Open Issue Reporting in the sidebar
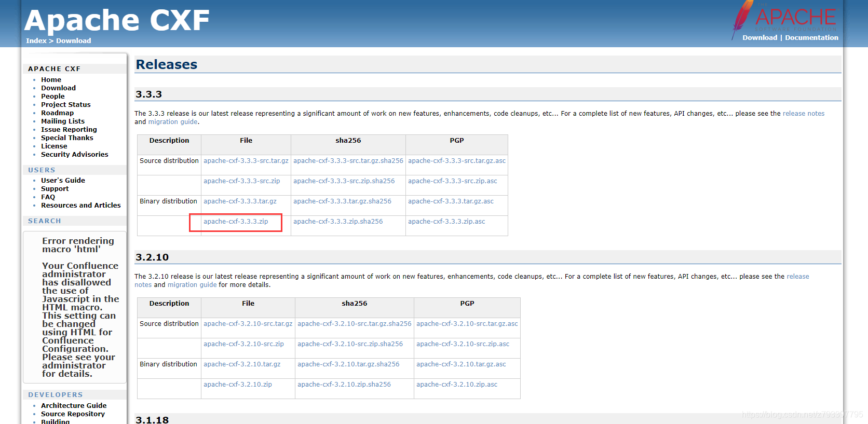The height and width of the screenshot is (424, 868). click(69, 130)
